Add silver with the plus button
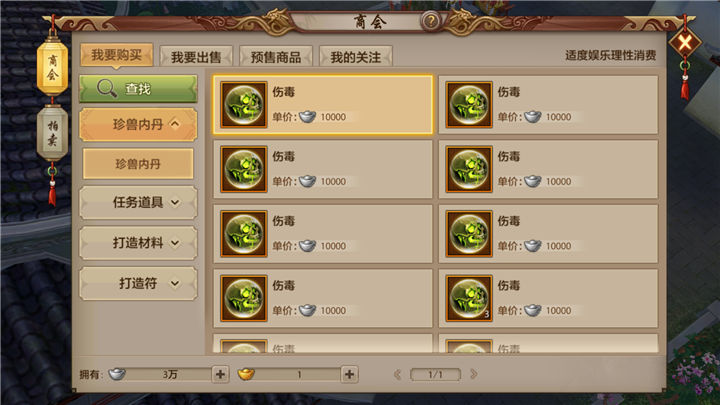Viewport: 720px width, 405px height. 220,374
